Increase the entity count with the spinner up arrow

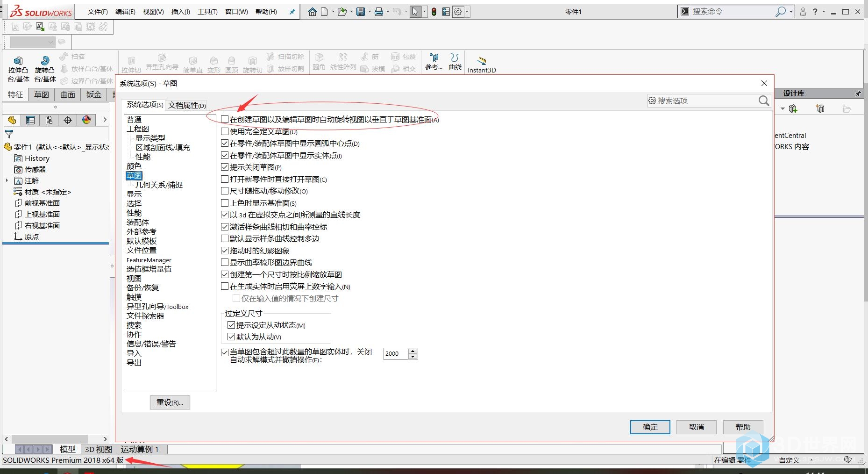(413, 351)
